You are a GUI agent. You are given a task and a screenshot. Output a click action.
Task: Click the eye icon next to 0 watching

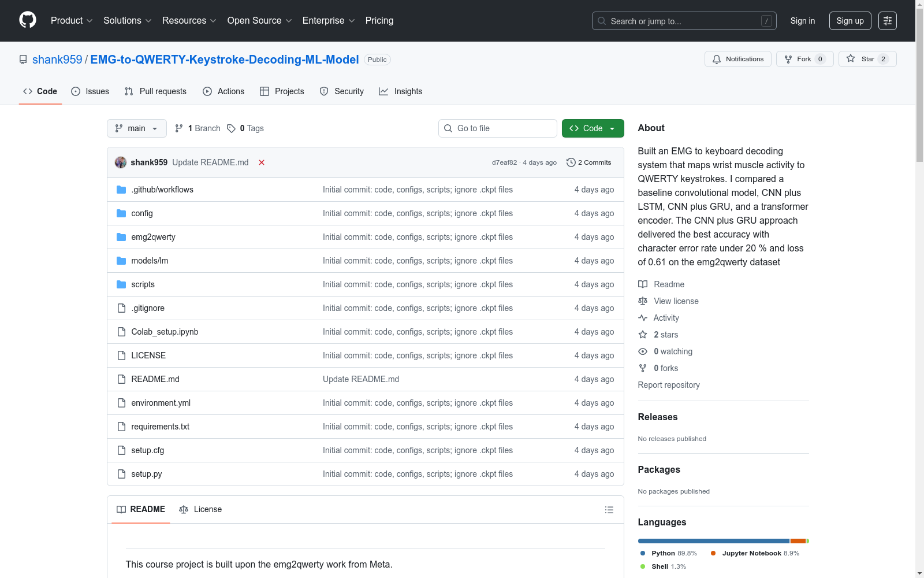coord(643,351)
